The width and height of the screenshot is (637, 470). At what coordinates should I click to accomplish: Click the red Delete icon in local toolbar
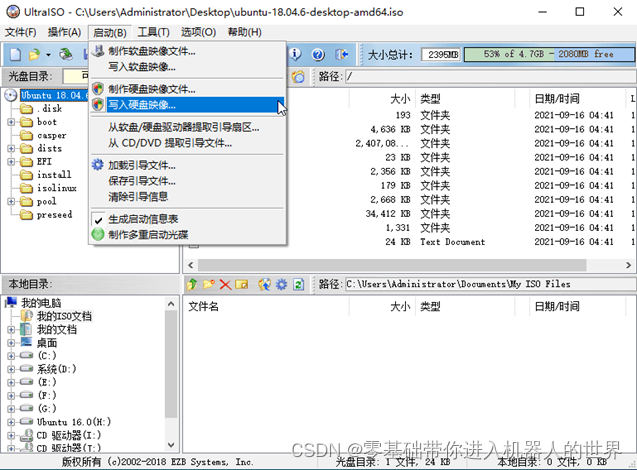tap(225, 285)
